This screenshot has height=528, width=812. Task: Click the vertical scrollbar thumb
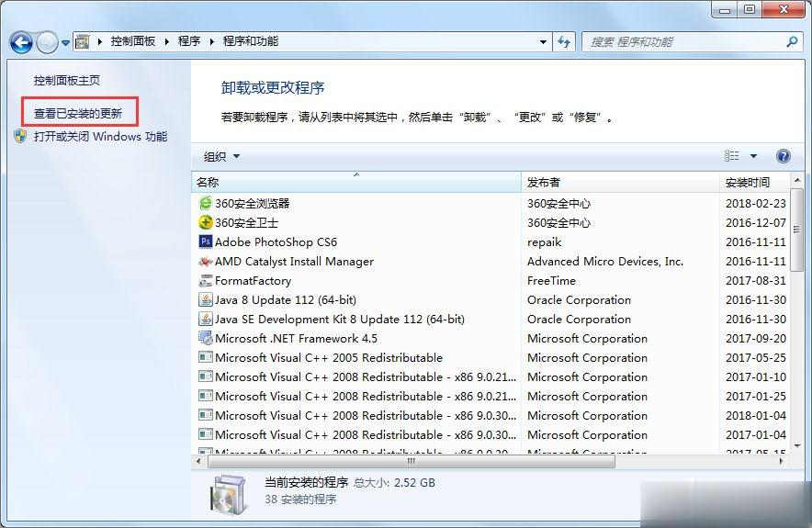click(x=797, y=230)
